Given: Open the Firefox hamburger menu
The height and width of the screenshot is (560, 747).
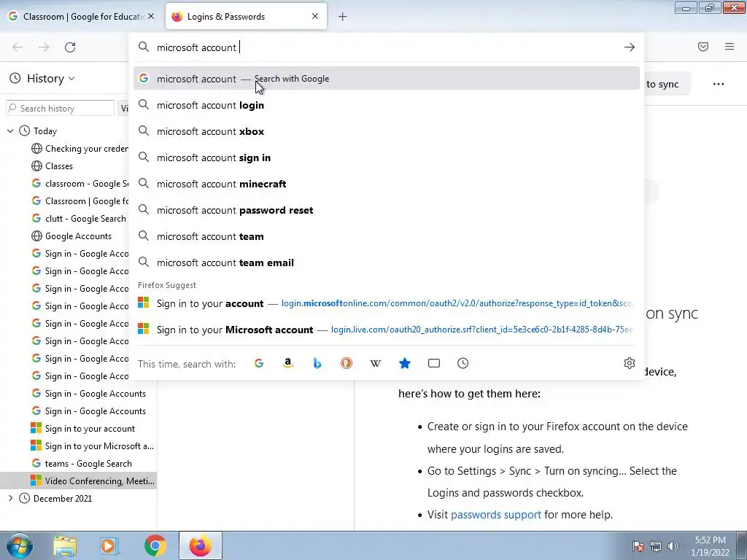Looking at the screenshot, I should coord(729,47).
